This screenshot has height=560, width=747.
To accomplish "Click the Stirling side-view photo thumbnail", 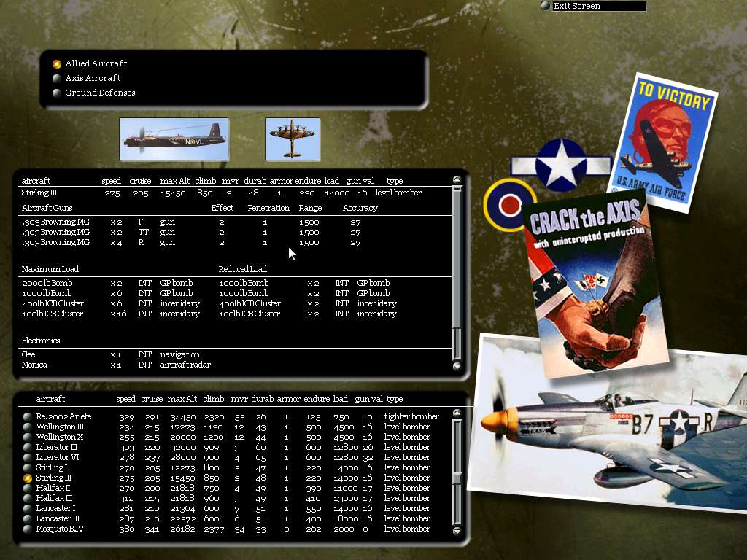I will pyautogui.click(x=174, y=139).
